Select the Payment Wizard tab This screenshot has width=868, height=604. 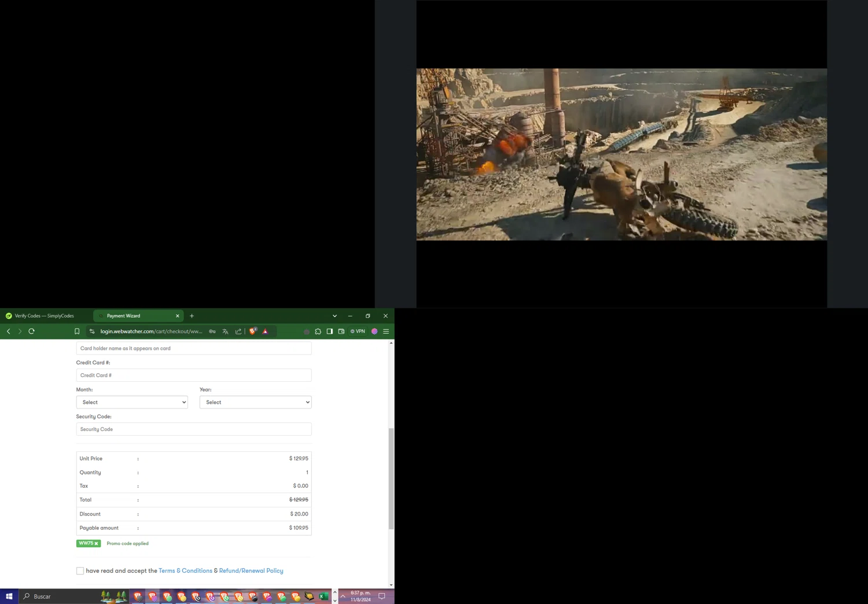coord(138,316)
